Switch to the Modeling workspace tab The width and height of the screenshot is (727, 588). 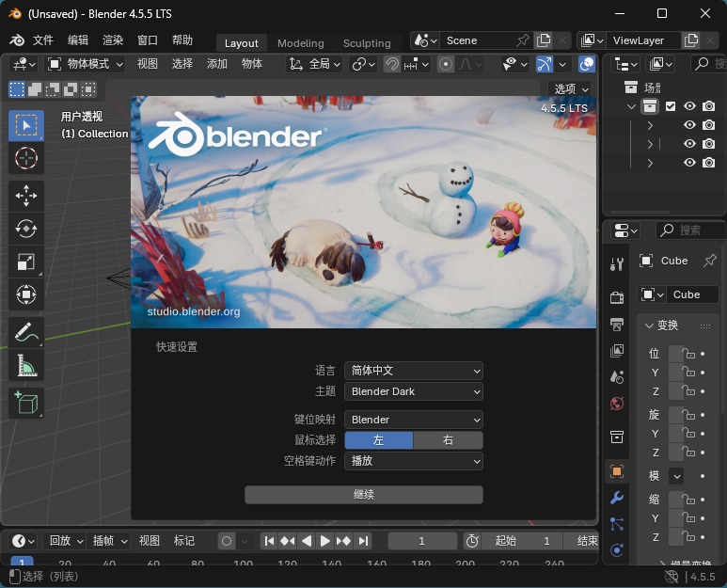tap(300, 43)
